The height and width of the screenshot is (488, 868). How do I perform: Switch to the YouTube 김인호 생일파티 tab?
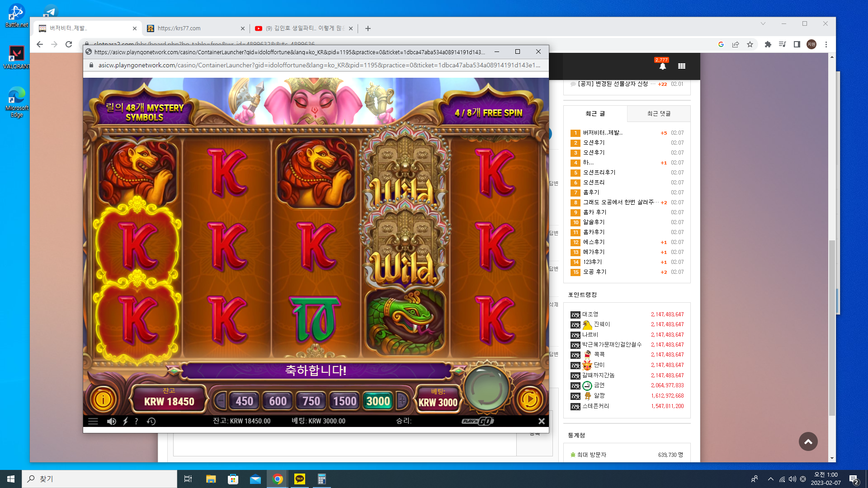point(304,28)
